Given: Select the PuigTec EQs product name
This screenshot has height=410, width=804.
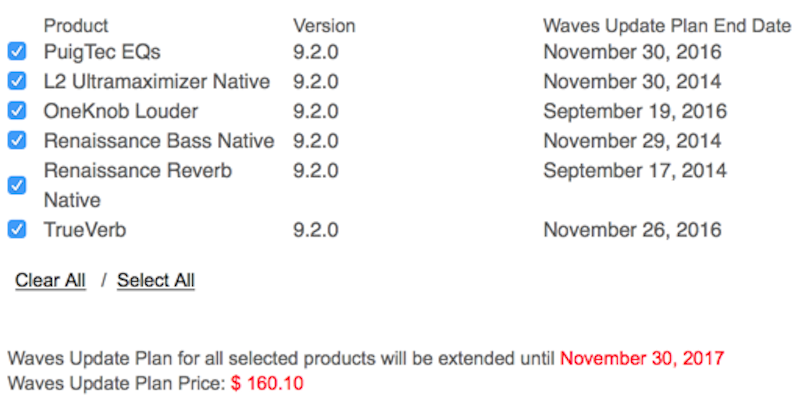Looking at the screenshot, I should click(102, 52).
